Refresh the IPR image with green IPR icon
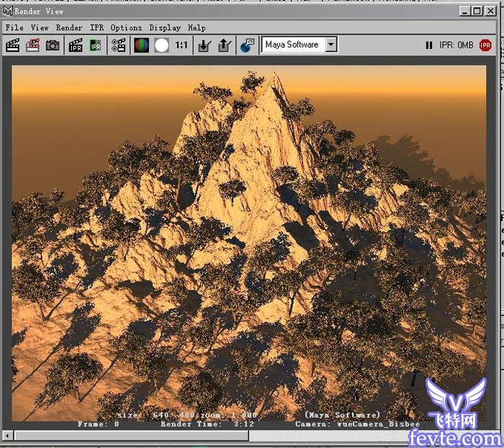This screenshot has height=448, width=504. click(x=95, y=45)
